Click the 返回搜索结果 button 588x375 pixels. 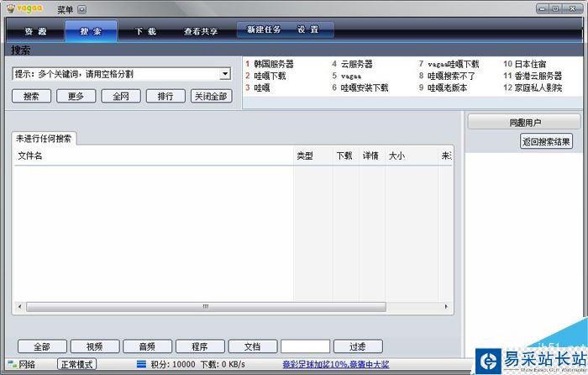[546, 141]
